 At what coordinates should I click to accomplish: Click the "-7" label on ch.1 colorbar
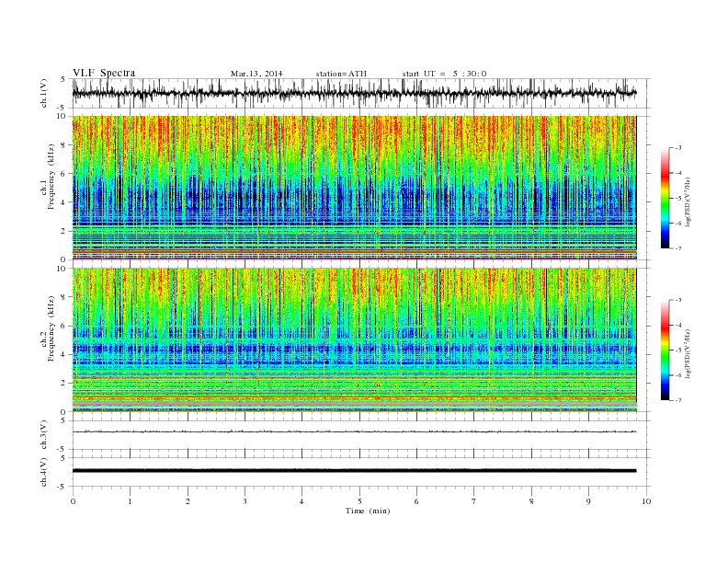point(678,248)
